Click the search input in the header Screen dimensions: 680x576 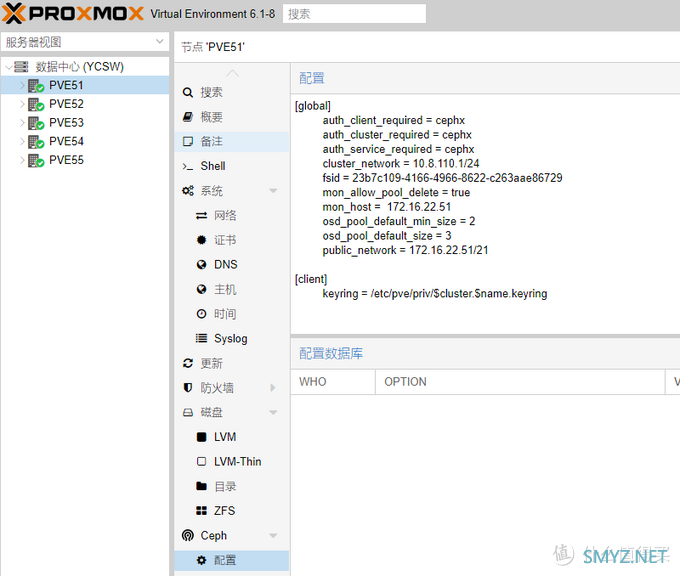coord(354,14)
